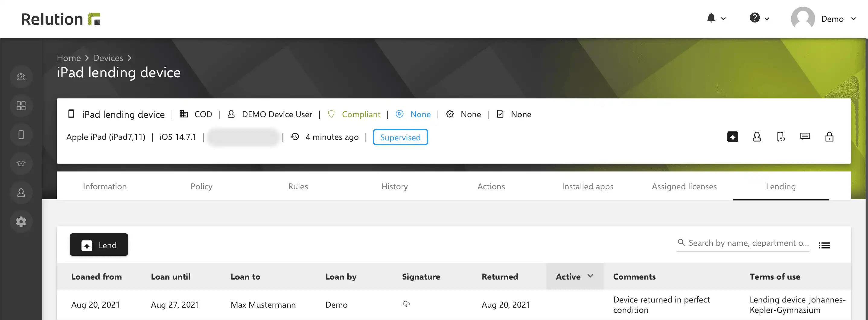Click the lock device icon in device header

(829, 136)
